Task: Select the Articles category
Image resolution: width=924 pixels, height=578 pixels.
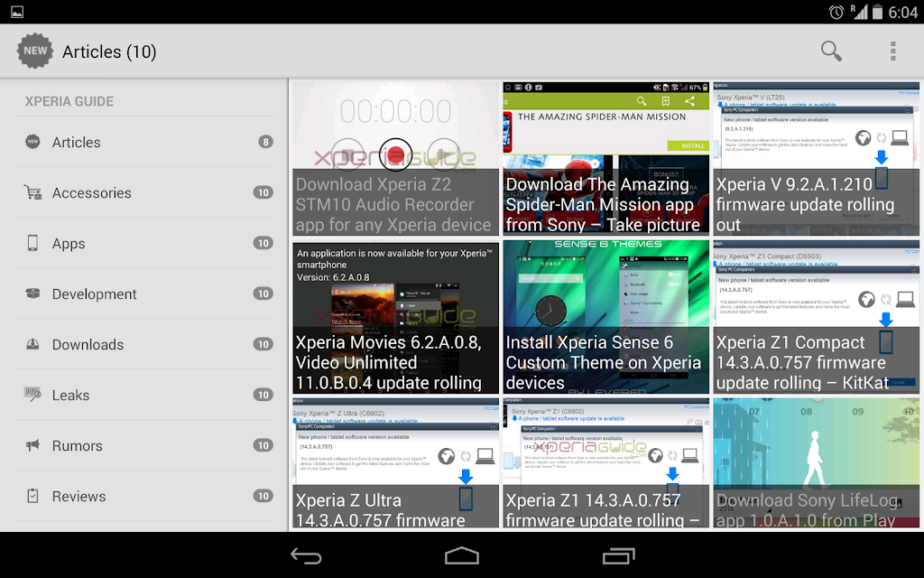Action: point(145,142)
